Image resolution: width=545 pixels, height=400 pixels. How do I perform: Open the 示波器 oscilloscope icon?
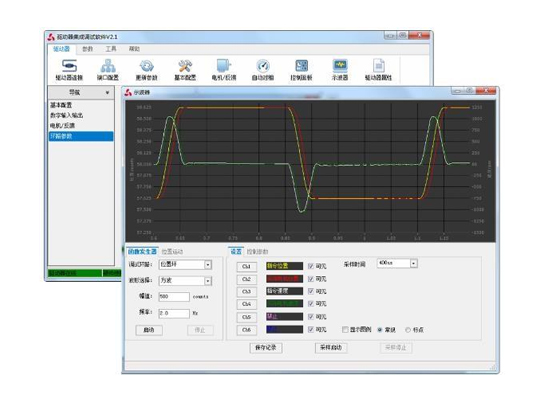pos(340,66)
